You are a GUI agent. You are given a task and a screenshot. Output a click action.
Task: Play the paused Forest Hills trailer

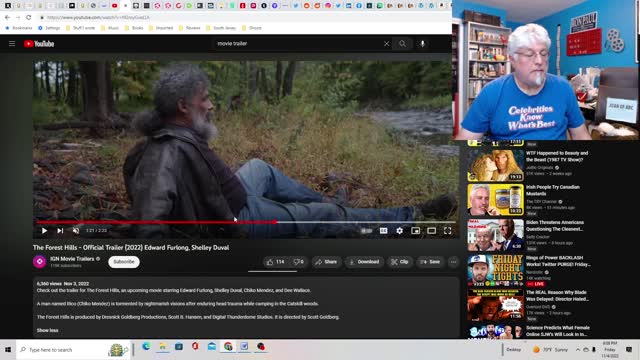click(44, 231)
